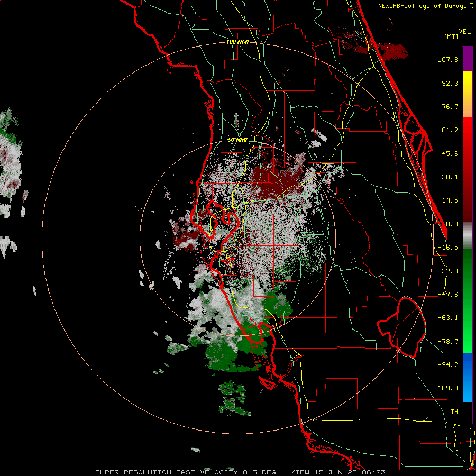Click the [KT] units label

451,36
